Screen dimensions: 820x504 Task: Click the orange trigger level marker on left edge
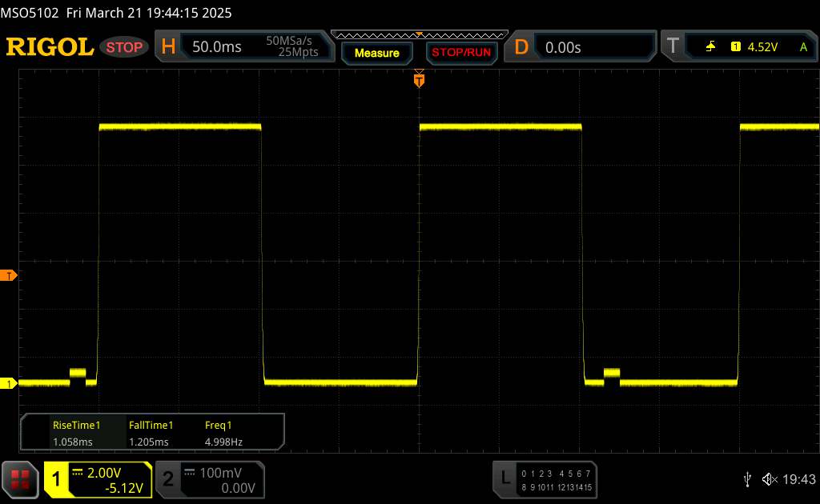pyautogui.click(x=10, y=276)
